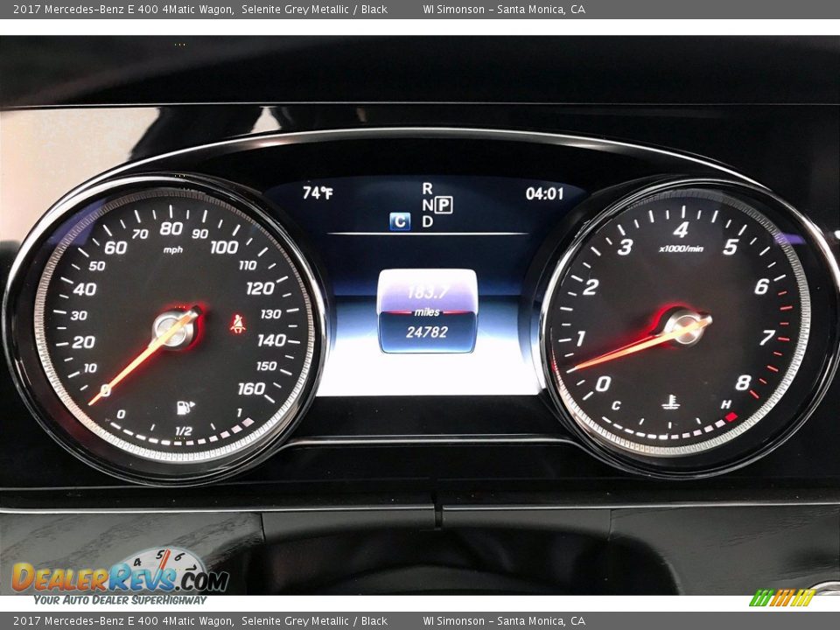
Task: Click the N gear letter
Action: 427,205
